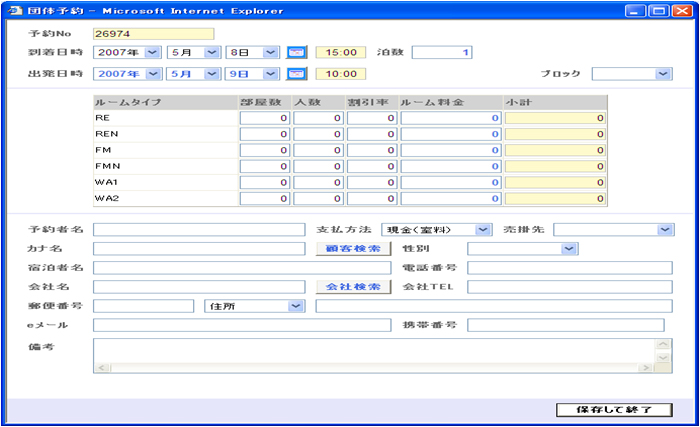Image resolution: width=700 pixels, height=427 pixels.
Task: Click the REN room type label
Action: pos(107,134)
